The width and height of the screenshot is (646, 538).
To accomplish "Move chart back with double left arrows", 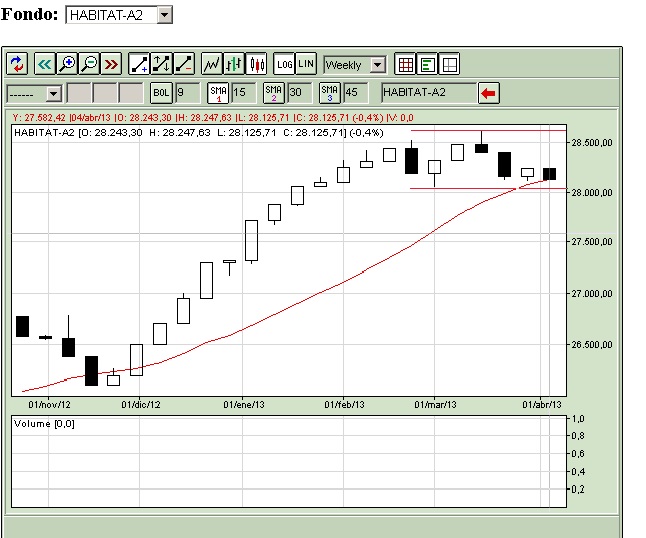I will [44, 64].
